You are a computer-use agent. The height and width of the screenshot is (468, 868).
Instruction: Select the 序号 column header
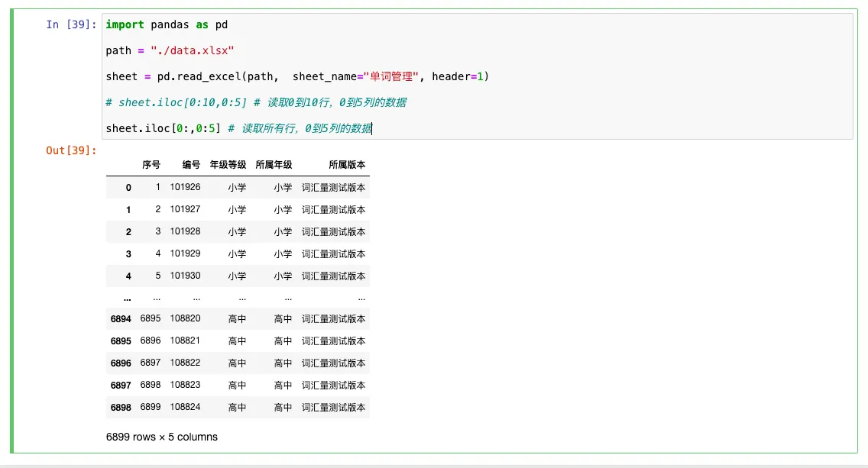point(151,165)
